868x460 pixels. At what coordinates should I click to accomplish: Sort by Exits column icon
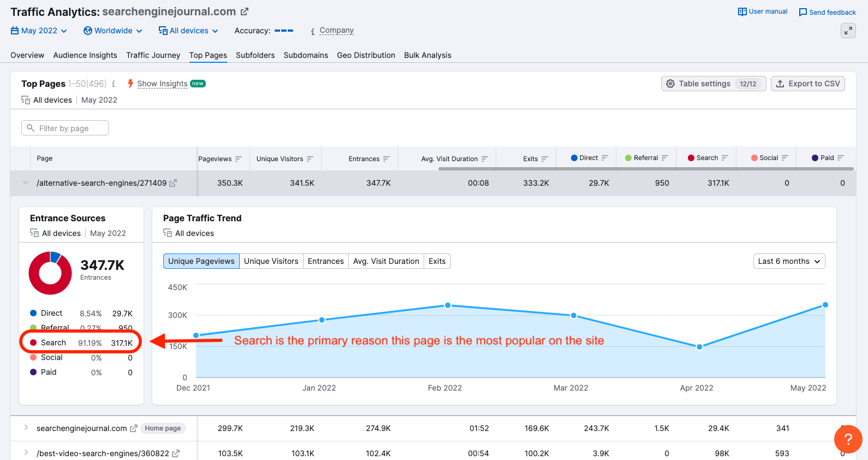[544, 159]
